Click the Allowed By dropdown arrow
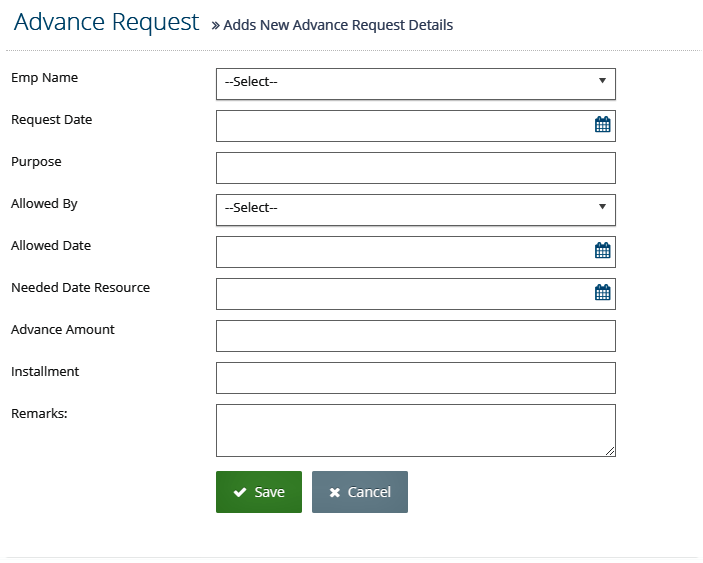The image size is (703, 563). (x=602, y=207)
